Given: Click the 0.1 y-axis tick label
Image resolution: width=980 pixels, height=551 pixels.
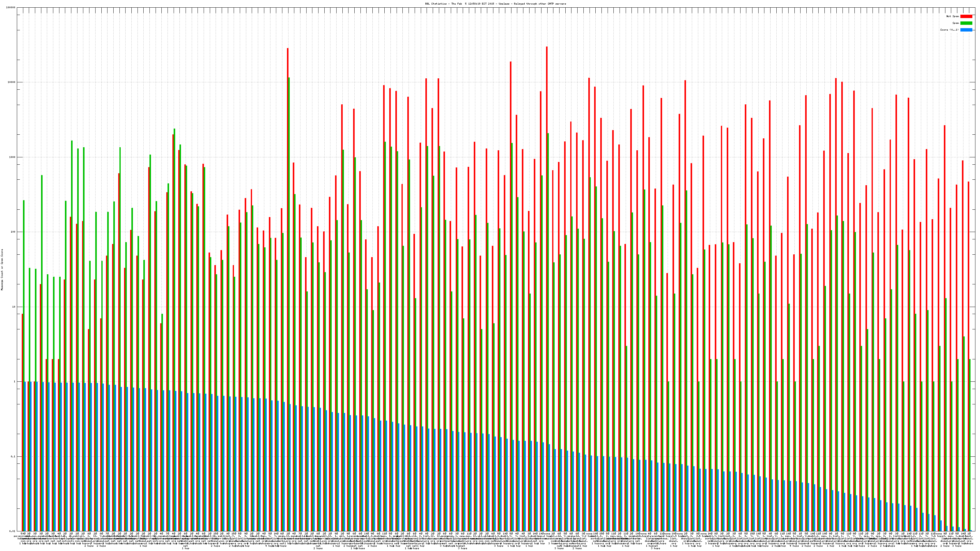Looking at the screenshot, I should point(13,457).
